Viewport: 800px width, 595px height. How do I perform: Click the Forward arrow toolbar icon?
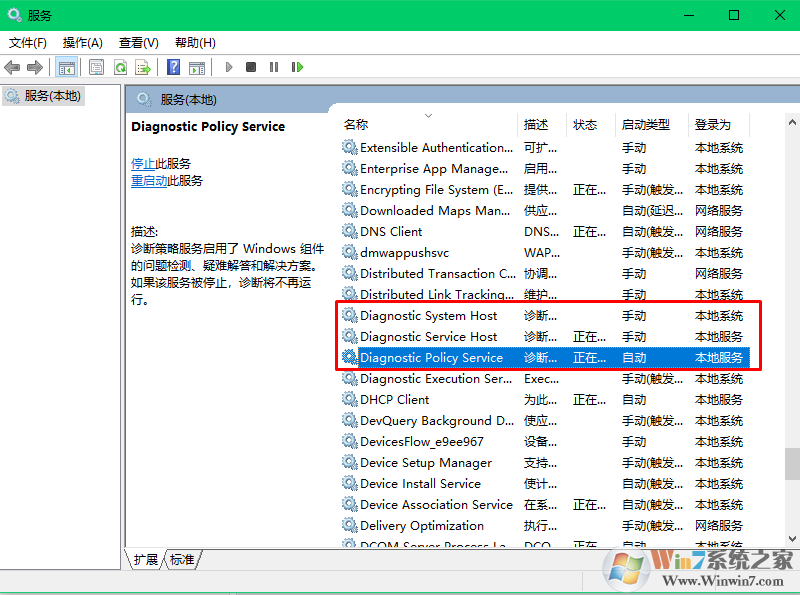(35, 67)
